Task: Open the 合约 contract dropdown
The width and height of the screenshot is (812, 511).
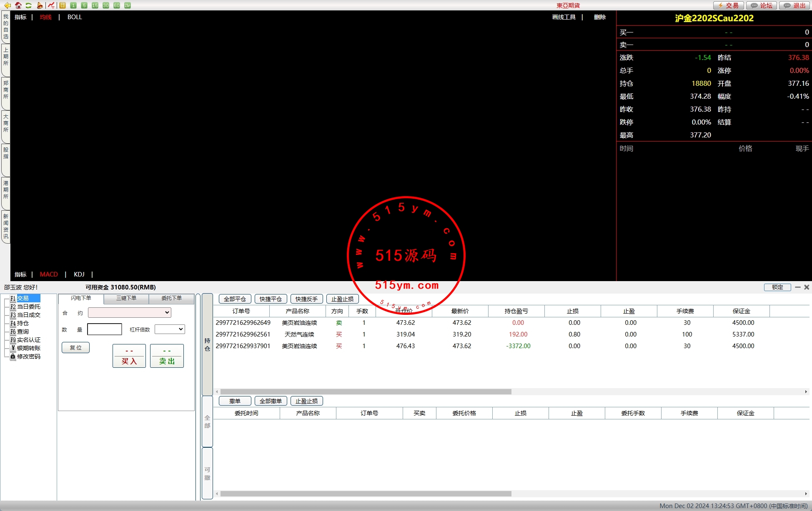Action: [130, 312]
